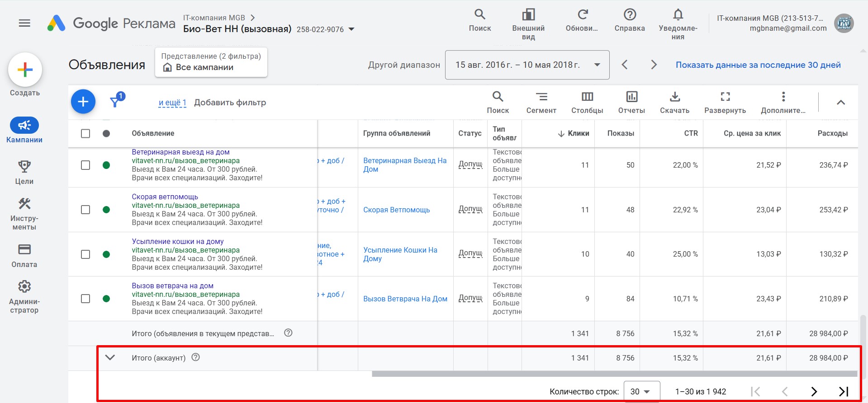This screenshot has width=868, height=403.
Task: Click the Create (Создать) plus button
Action: (25, 70)
